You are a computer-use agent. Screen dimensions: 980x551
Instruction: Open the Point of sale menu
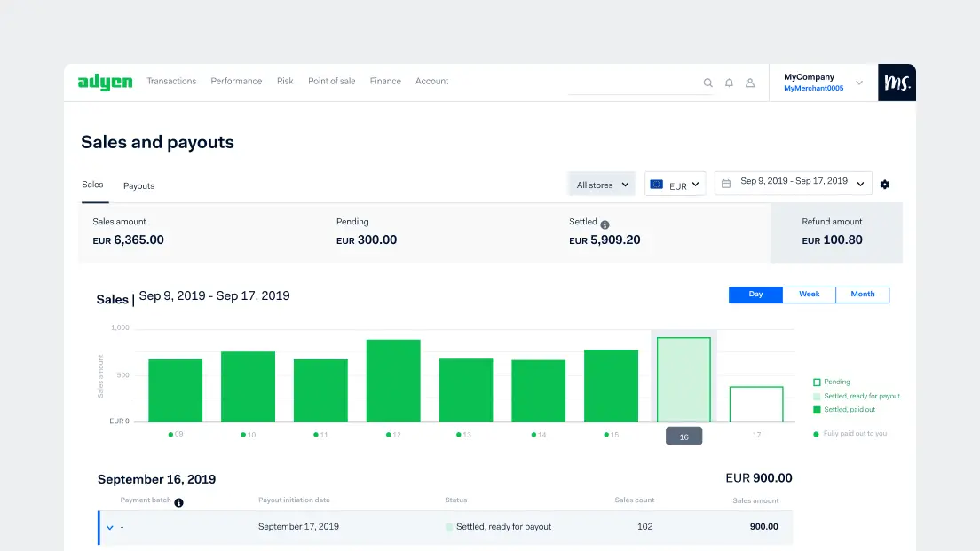pyautogui.click(x=331, y=82)
